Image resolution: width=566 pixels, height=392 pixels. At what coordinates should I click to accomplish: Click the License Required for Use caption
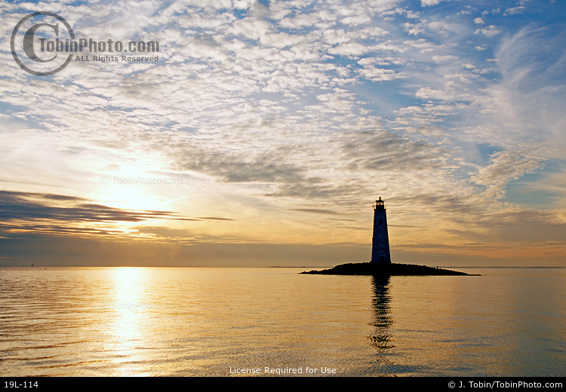283,370
